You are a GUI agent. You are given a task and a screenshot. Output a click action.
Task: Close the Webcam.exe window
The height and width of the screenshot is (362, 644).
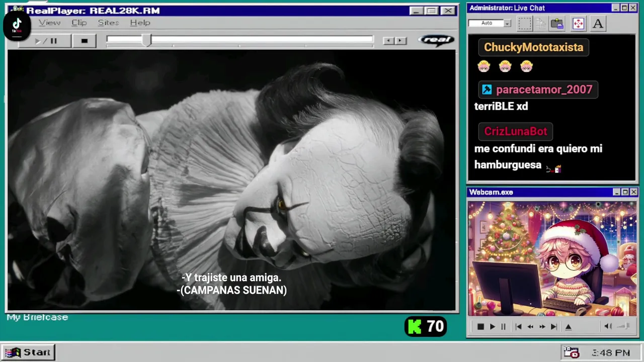pos(633,192)
